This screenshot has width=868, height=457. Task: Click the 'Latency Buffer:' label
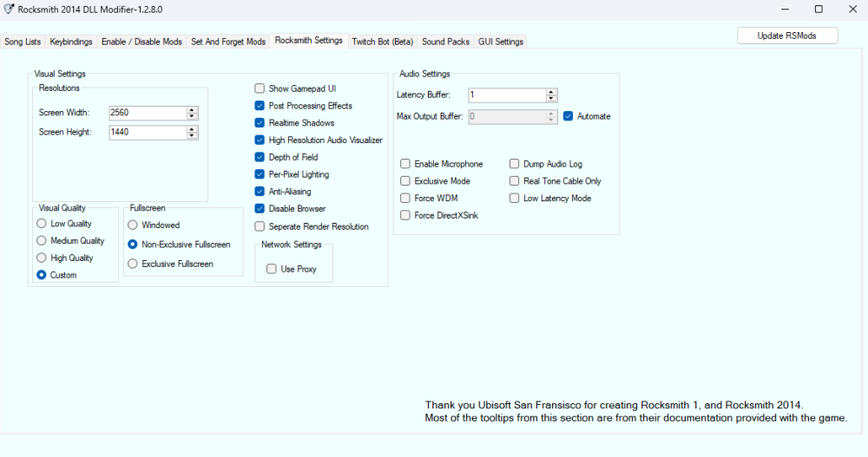pyautogui.click(x=423, y=95)
